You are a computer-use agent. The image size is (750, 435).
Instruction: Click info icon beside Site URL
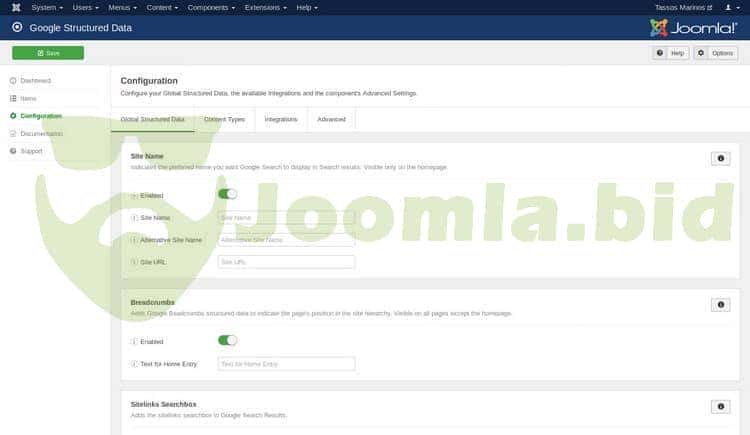(x=134, y=262)
